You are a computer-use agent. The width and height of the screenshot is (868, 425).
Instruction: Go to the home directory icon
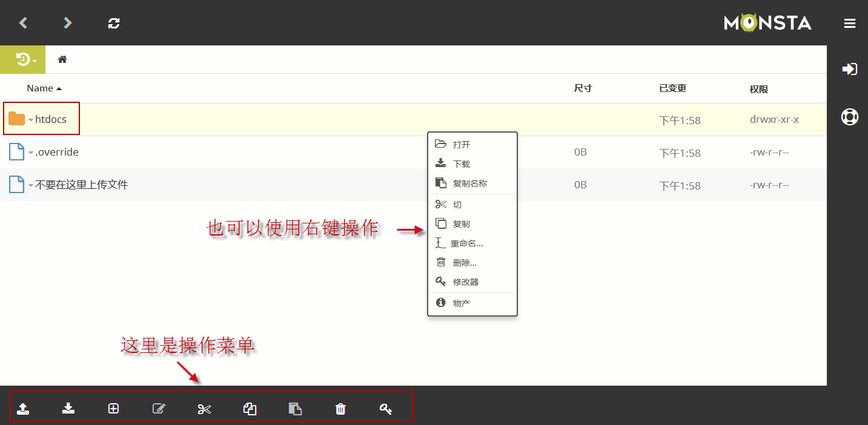[x=62, y=59]
